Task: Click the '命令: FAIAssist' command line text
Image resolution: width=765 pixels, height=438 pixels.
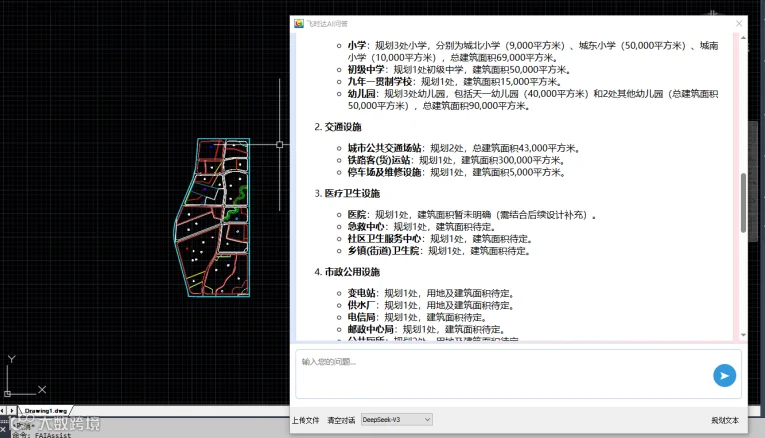Action: tap(42, 435)
